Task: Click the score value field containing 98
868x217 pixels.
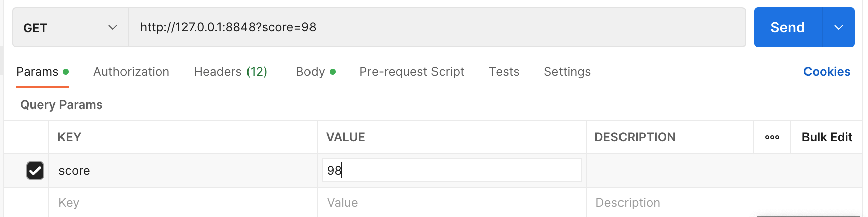Action: pyautogui.click(x=452, y=170)
